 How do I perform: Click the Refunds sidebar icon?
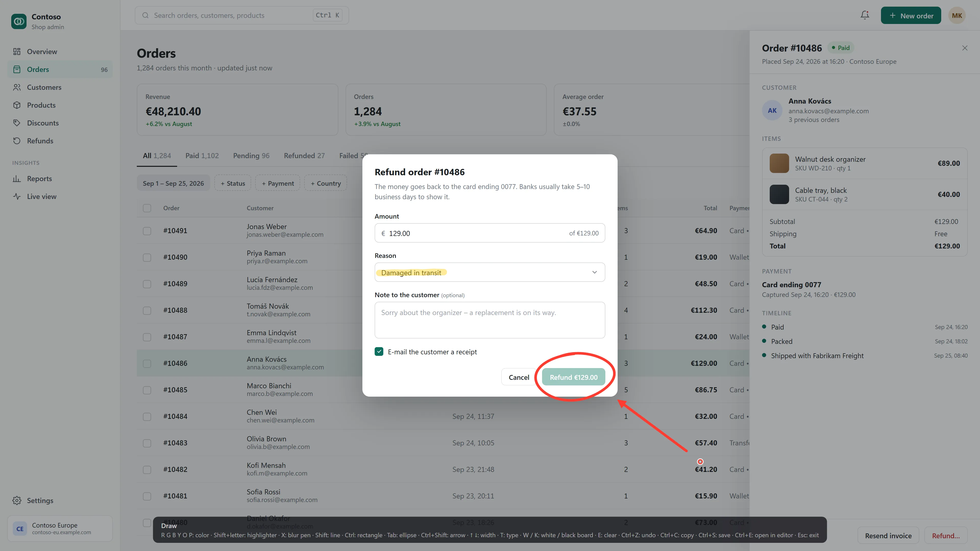(x=17, y=141)
